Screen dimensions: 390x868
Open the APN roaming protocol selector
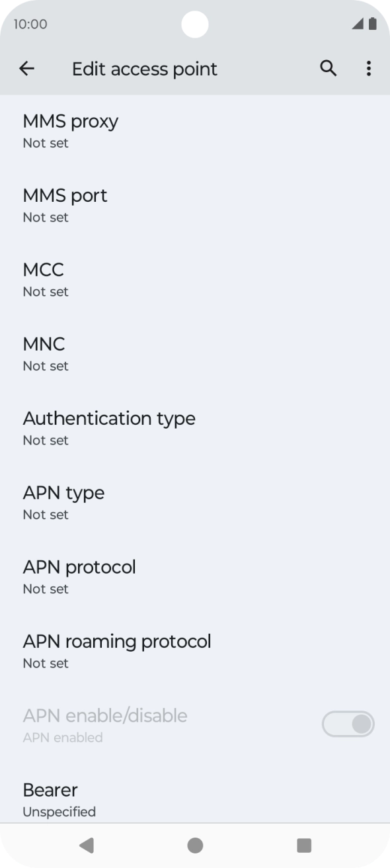pyautogui.click(x=195, y=650)
